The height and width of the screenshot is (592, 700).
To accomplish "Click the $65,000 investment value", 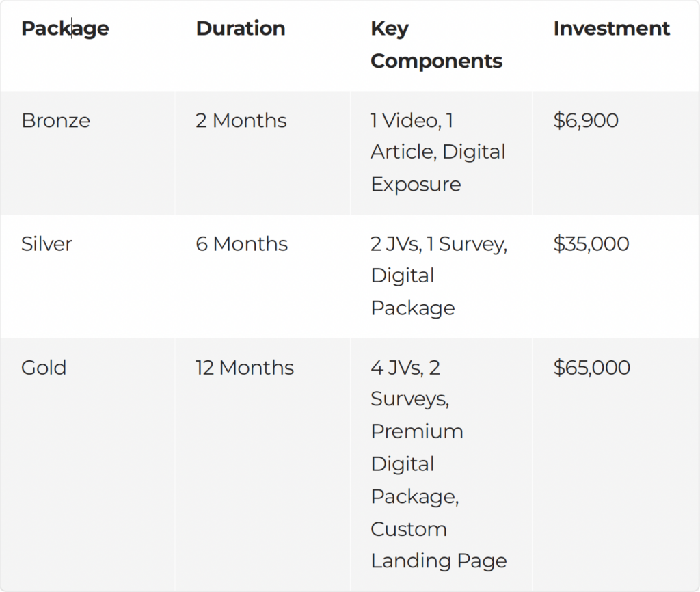I will [x=591, y=368].
